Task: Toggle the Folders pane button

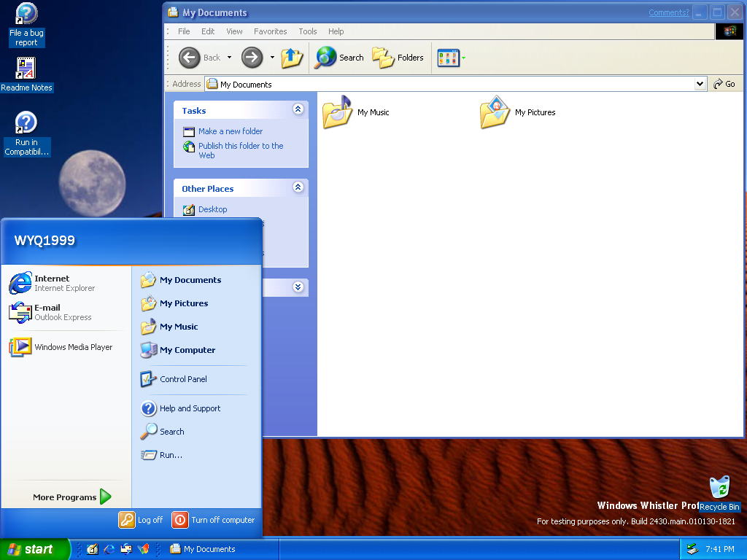Action: point(398,58)
